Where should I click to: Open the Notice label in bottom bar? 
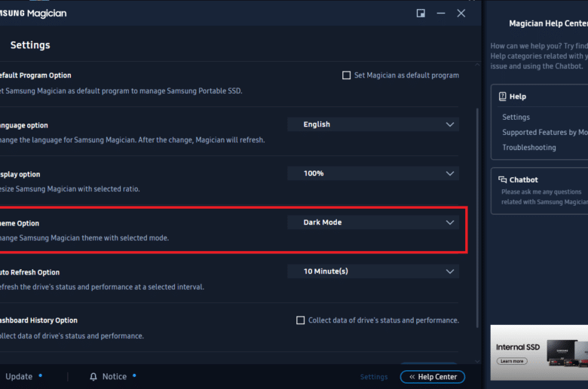tap(115, 377)
